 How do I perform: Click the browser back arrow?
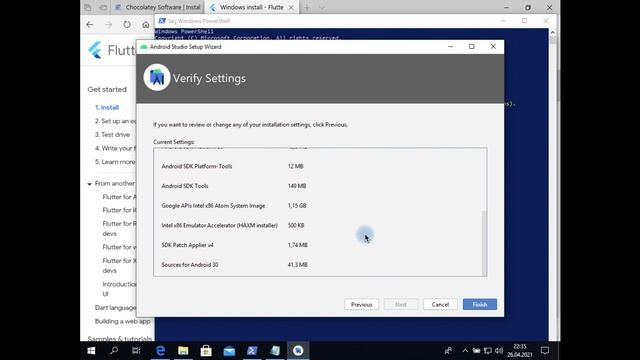click(90, 24)
